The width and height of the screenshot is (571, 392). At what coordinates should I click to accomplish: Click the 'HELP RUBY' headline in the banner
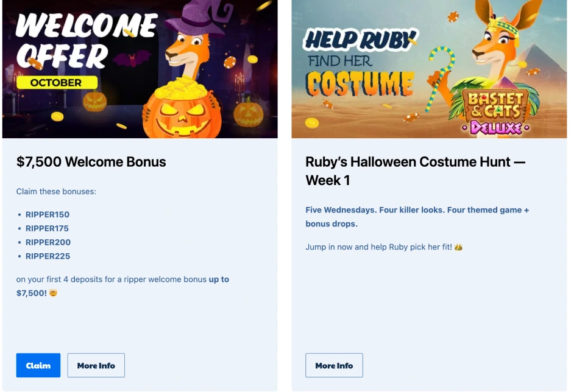[x=356, y=40]
